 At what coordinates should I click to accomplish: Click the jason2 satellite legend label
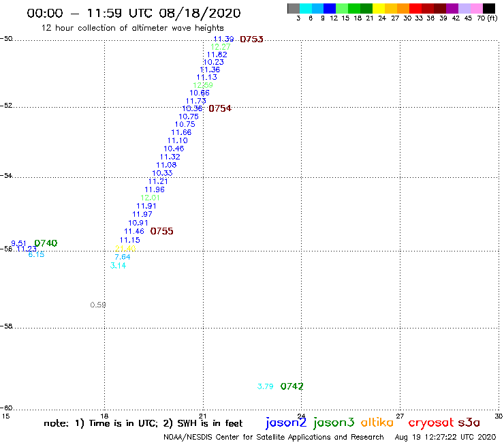pos(286,423)
